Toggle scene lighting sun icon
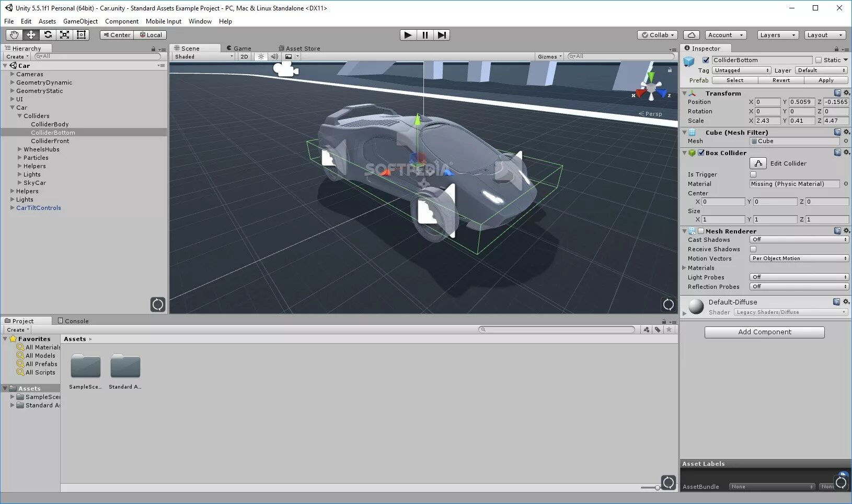 261,56
